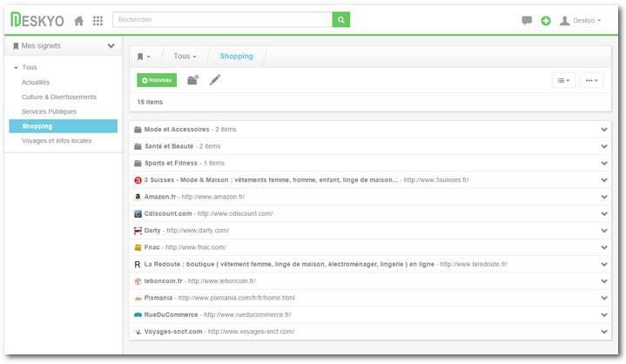Open the apps grid icon
The height and width of the screenshot is (364, 626).
(x=98, y=21)
